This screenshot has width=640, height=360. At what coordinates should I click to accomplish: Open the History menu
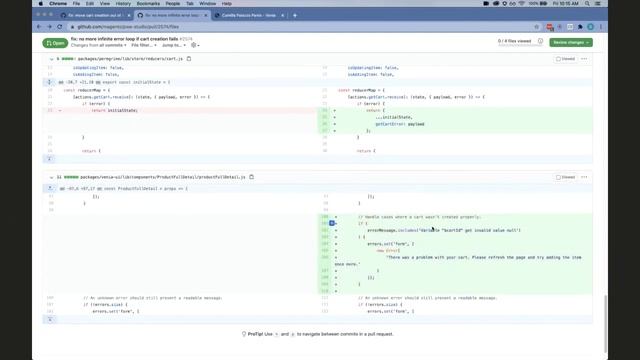(x=123, y=4)
